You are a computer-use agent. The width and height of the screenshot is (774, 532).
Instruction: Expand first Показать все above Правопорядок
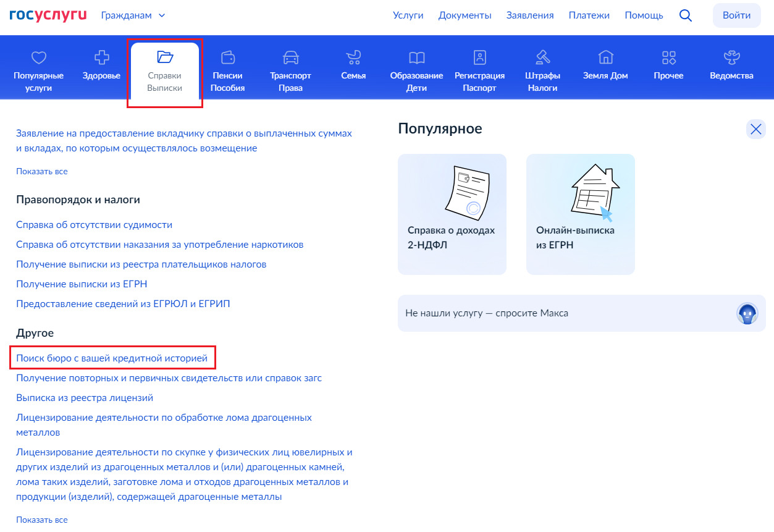[x=42, y=171]
